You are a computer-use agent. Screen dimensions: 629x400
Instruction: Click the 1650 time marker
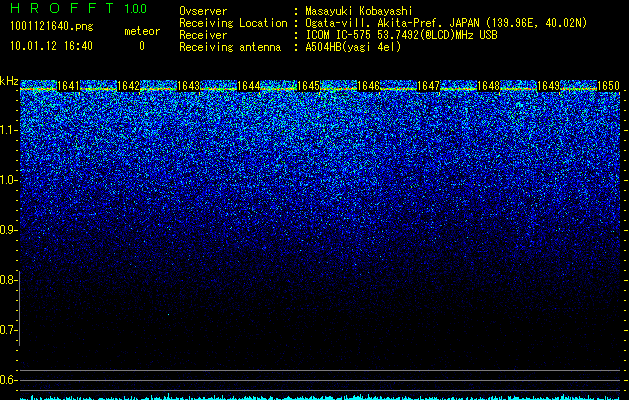pos(609,86)
